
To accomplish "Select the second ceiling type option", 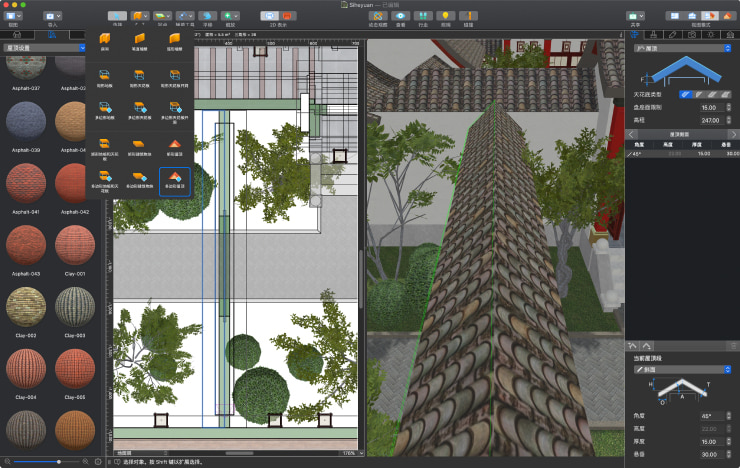I will 698,94.
